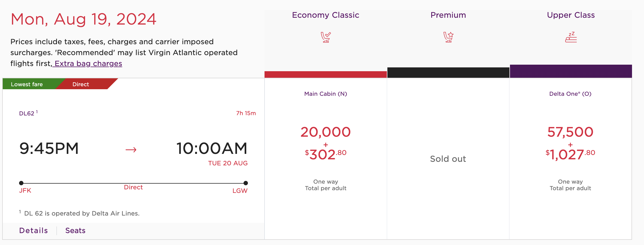Click the purple Upper Class color bar

[x=571, y=71]
